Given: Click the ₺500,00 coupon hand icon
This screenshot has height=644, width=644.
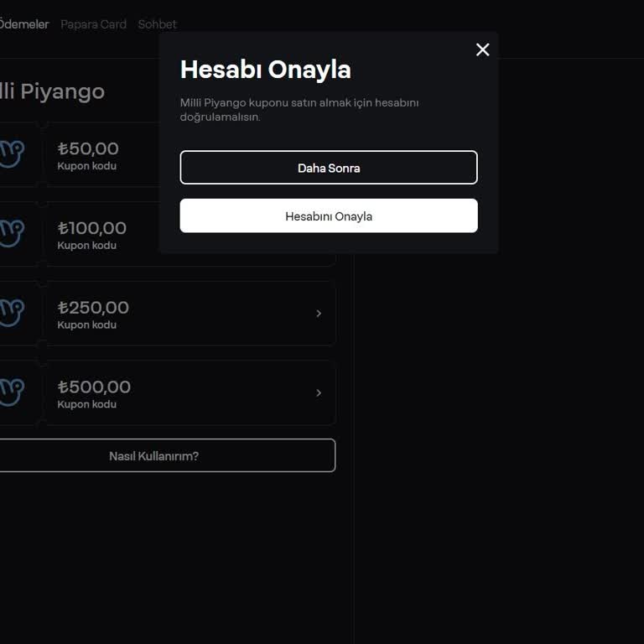Looking at the screenshot, I should [12, 392].
